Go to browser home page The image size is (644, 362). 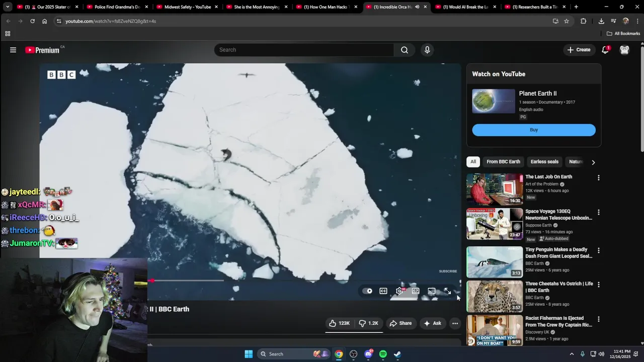44,21
